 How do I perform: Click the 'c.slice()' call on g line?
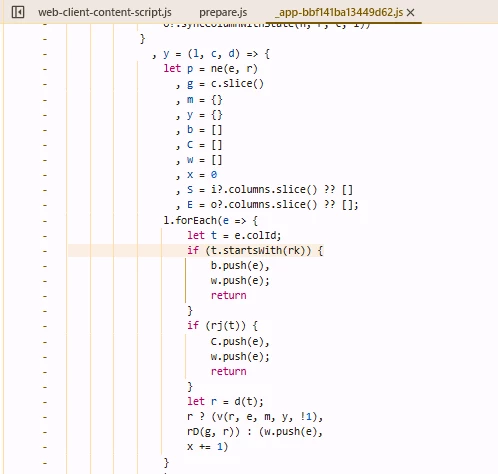pyautogui.click(x=237, y=84)
